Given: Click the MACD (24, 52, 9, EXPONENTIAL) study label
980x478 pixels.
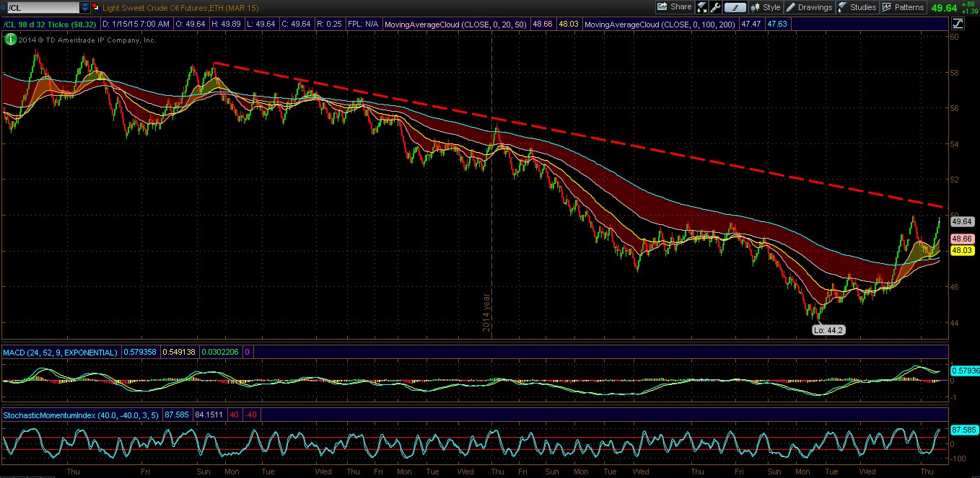Looking at the screenshot, I should click(x=61, y=353).
